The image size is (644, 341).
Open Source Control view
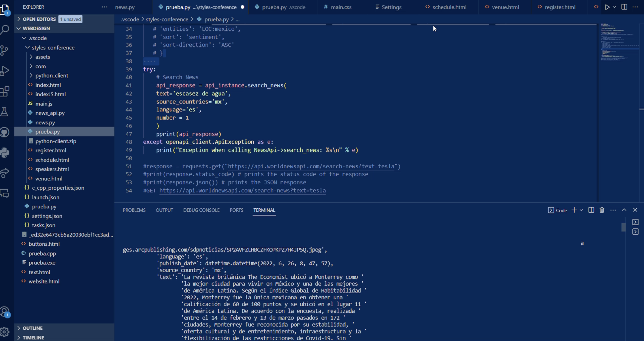(x=5, y=50)
